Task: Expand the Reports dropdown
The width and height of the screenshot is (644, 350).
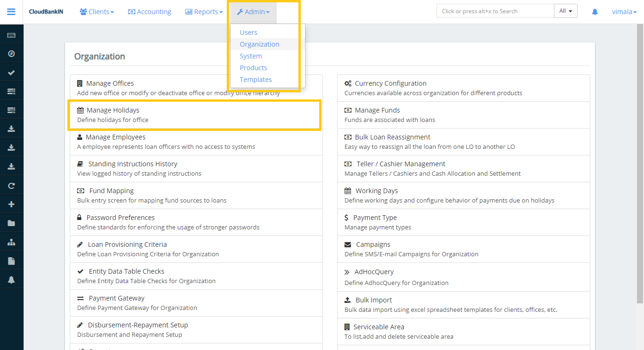Action: (204, 12)
